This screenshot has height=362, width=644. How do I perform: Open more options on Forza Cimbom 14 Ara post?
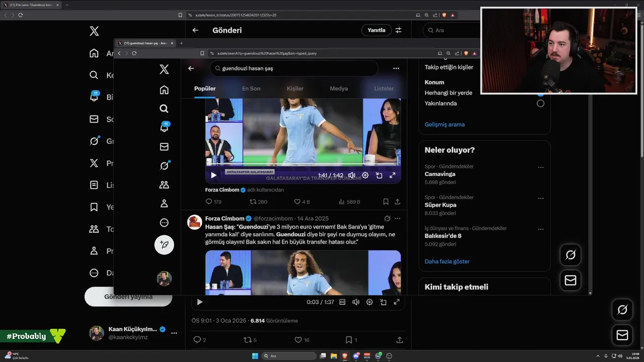pyautogui.click(x=397, y=219)
